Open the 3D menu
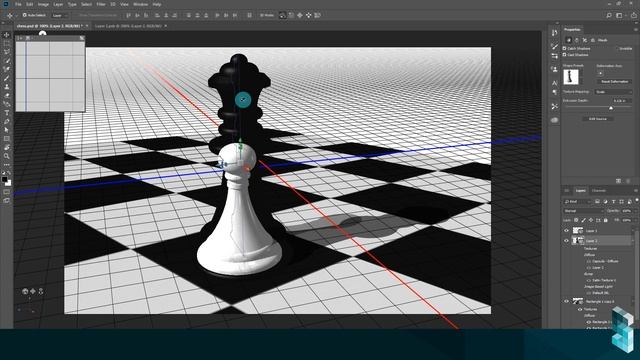 pyautogui.click(x=113, y=4)
